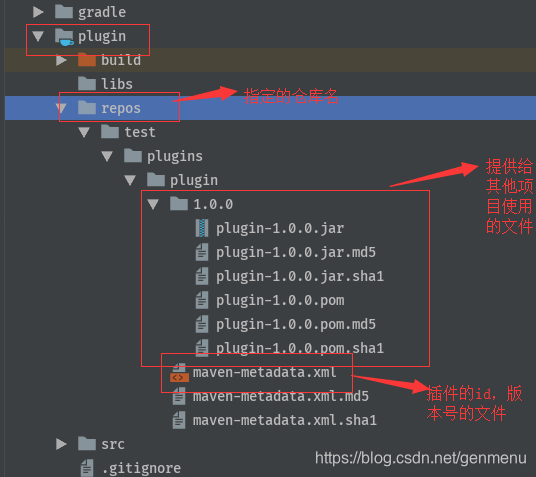Click the test folder icon
536x477 pixels.
point(110,132)
